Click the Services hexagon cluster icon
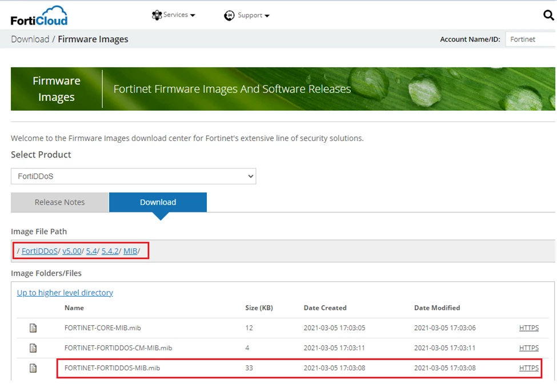Image resolution: width=557 pixels, height=392 pixels. click(157, 15)
